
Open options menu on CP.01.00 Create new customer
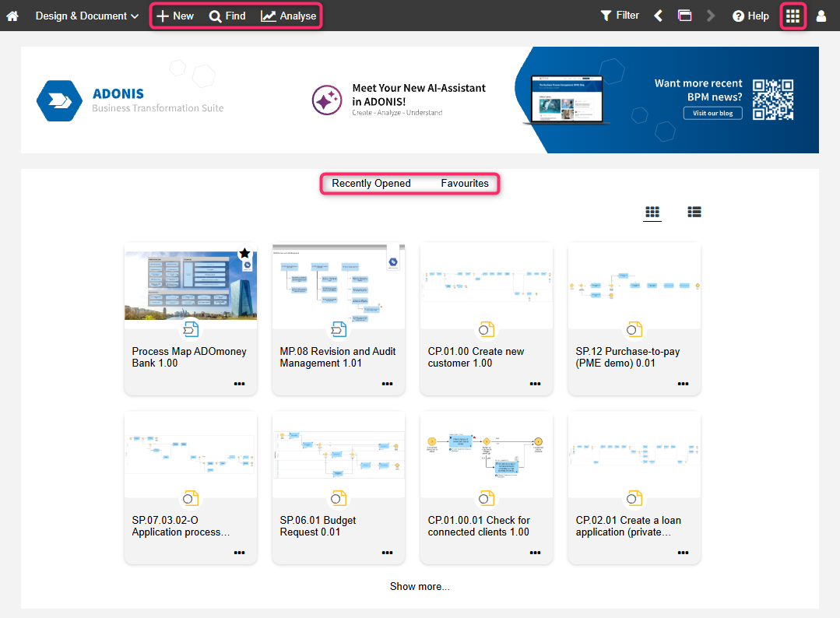(x=535, y=383)
